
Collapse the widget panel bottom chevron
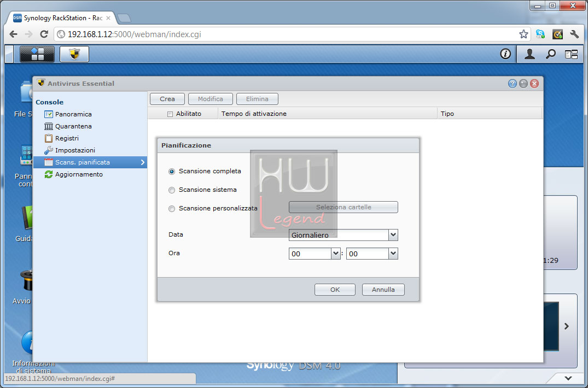pyautogui.click(x=568, y=378)
